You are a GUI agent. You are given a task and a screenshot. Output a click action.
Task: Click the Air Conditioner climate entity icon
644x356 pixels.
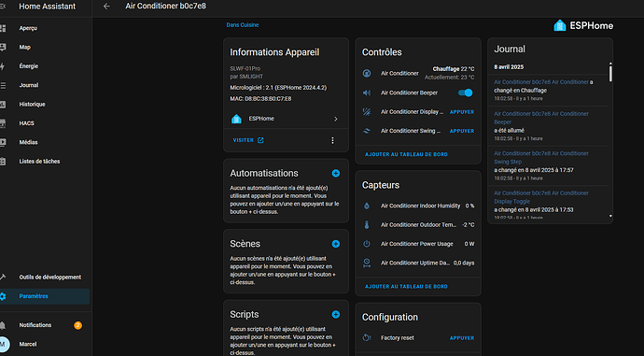[367, 73]
